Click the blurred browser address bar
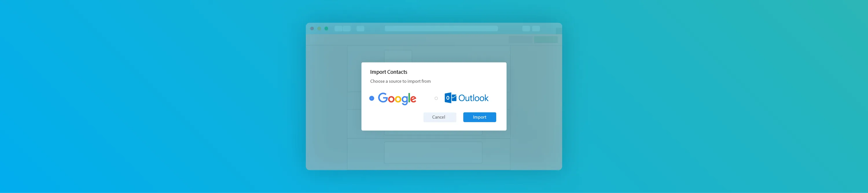 441,29
